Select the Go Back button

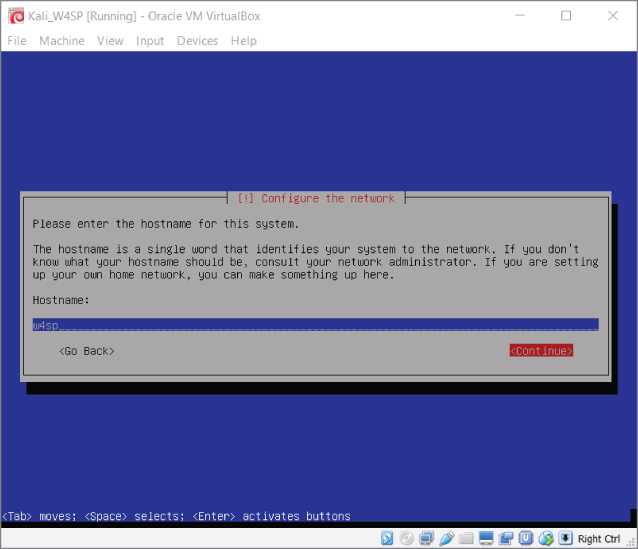tap(87, 351)
